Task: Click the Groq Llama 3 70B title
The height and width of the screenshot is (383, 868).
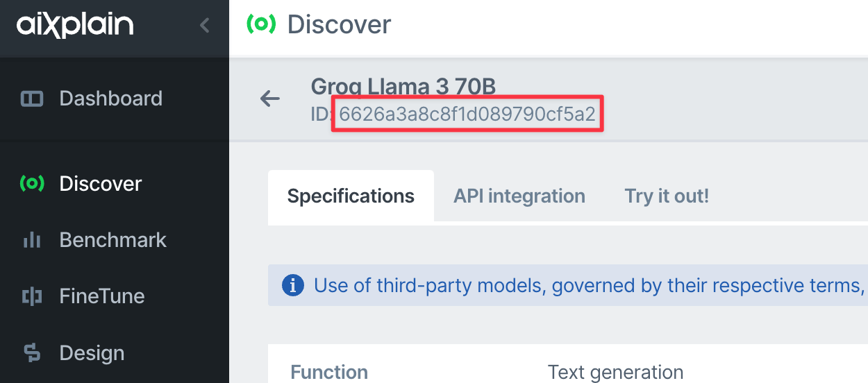Action: pos(403,87)
